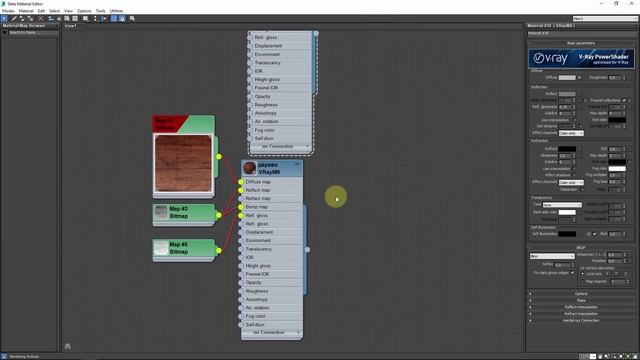Open the Translucency Type dropdown
The height and width of the screenshot is (360, 640).
[562, 205]
